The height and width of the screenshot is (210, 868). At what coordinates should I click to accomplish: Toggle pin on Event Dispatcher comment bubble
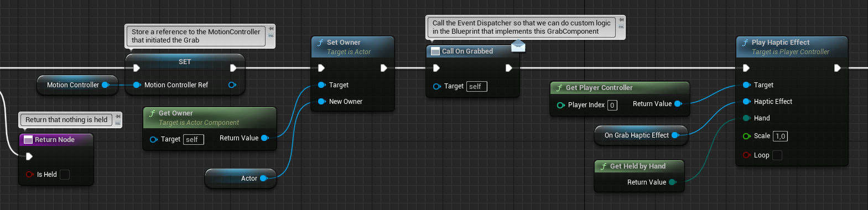click(621, 20)
